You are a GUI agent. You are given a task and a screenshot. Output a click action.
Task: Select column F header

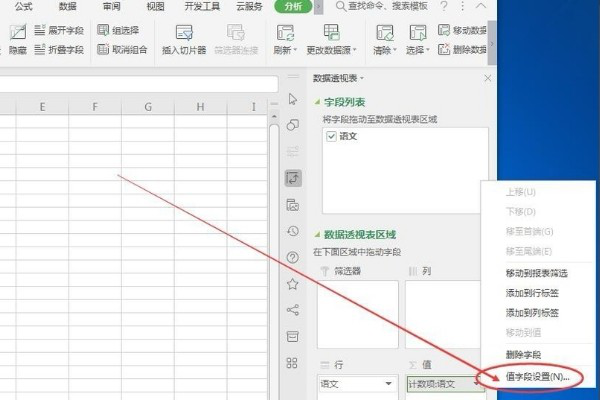click(x=95, y=107)
